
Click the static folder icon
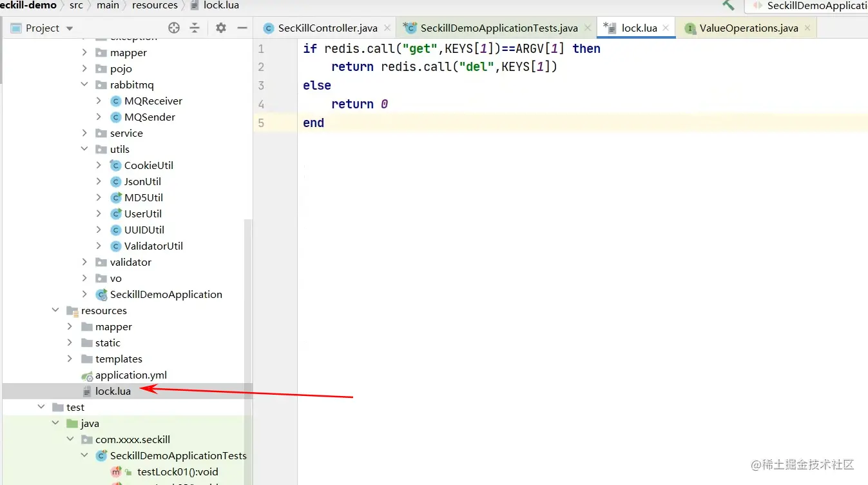87,343
